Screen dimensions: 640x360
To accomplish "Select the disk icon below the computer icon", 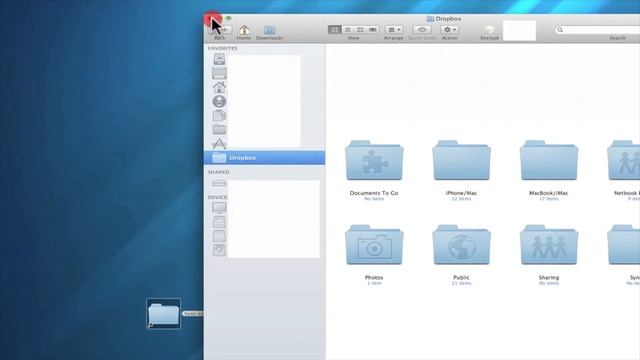I will tap(219, 222).
